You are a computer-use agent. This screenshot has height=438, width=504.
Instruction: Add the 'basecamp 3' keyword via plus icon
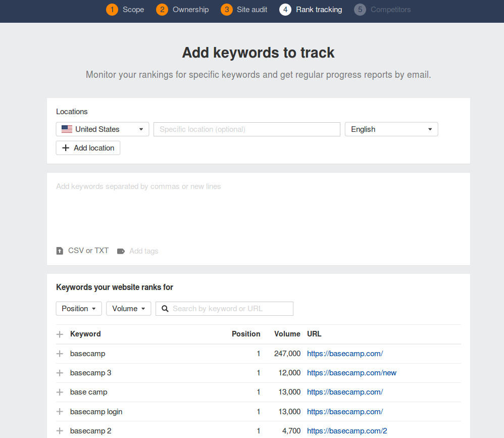(60, 373)
